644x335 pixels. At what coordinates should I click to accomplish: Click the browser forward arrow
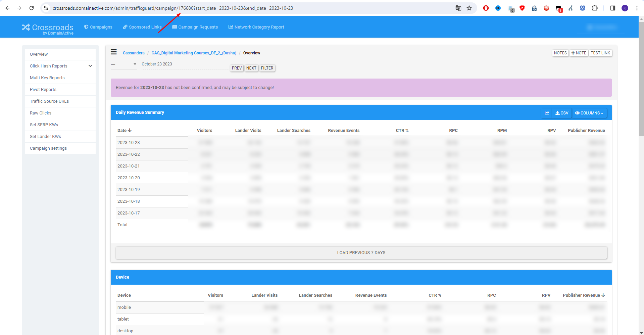click(19, 8)
